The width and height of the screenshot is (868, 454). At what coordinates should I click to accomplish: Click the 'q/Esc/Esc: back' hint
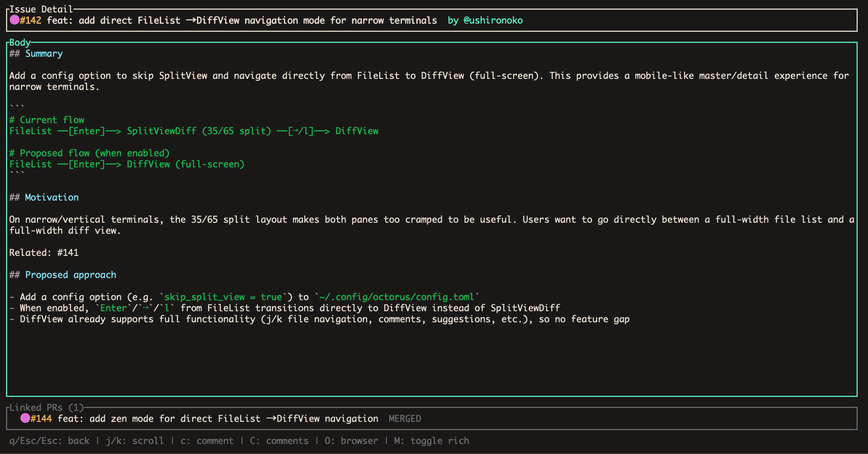point(50,441)
